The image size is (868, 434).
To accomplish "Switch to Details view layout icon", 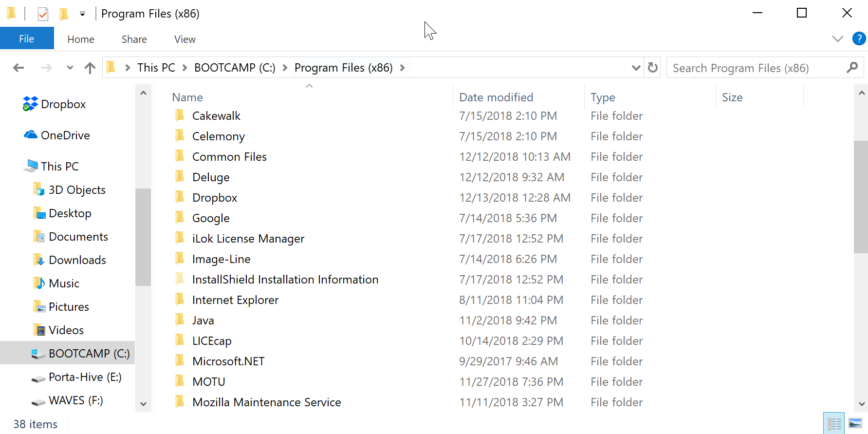I will click(x=834, y=423).
